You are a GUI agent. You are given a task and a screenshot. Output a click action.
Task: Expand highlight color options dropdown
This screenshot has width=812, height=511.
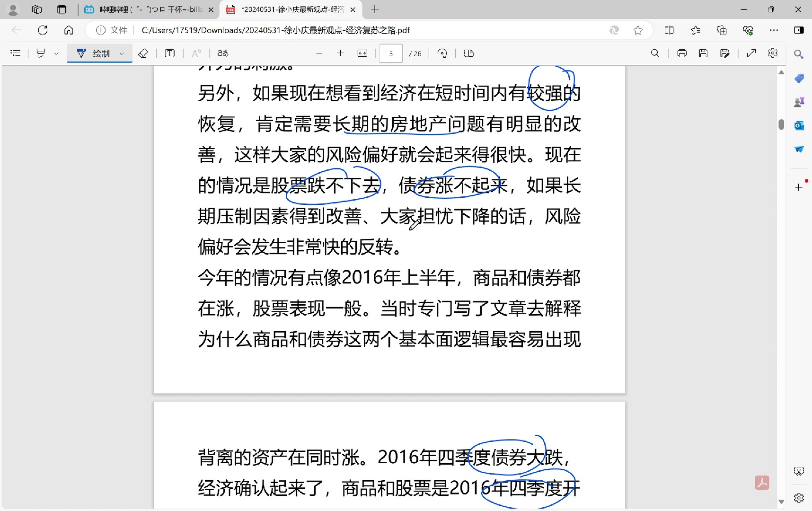click(x=56, y=53)
